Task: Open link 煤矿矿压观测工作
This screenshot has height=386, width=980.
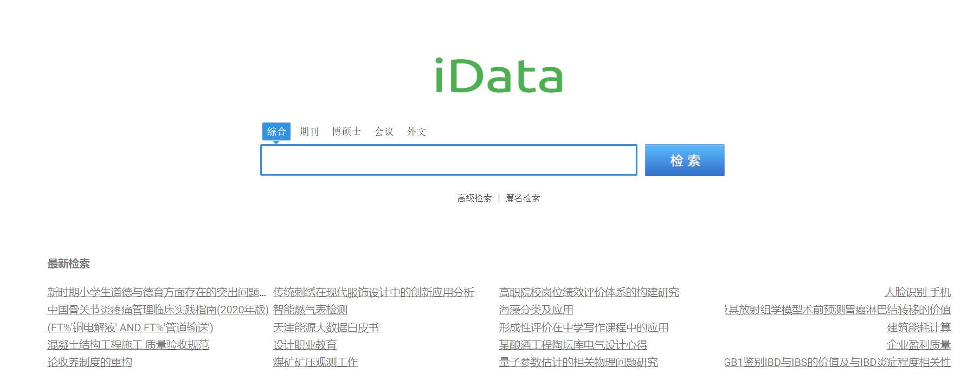Action: [315, 362]
